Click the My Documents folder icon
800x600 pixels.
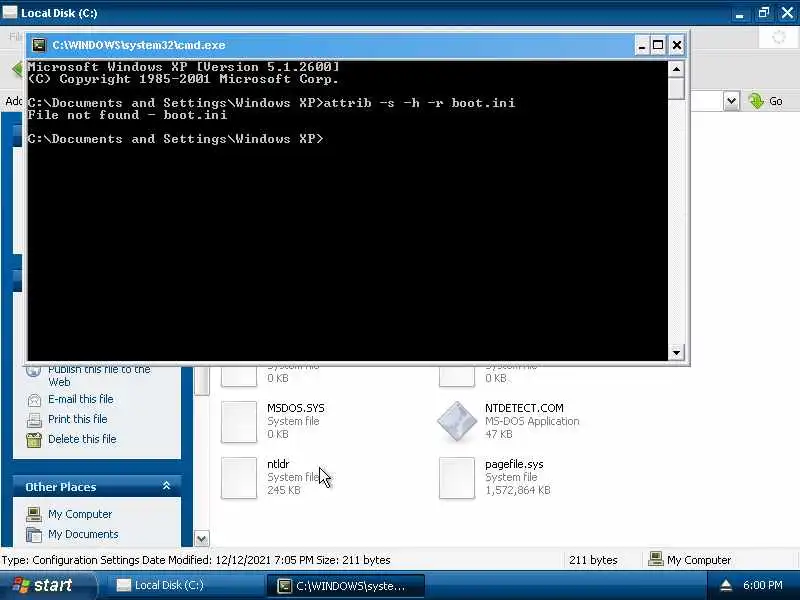(x=34, y=534)
